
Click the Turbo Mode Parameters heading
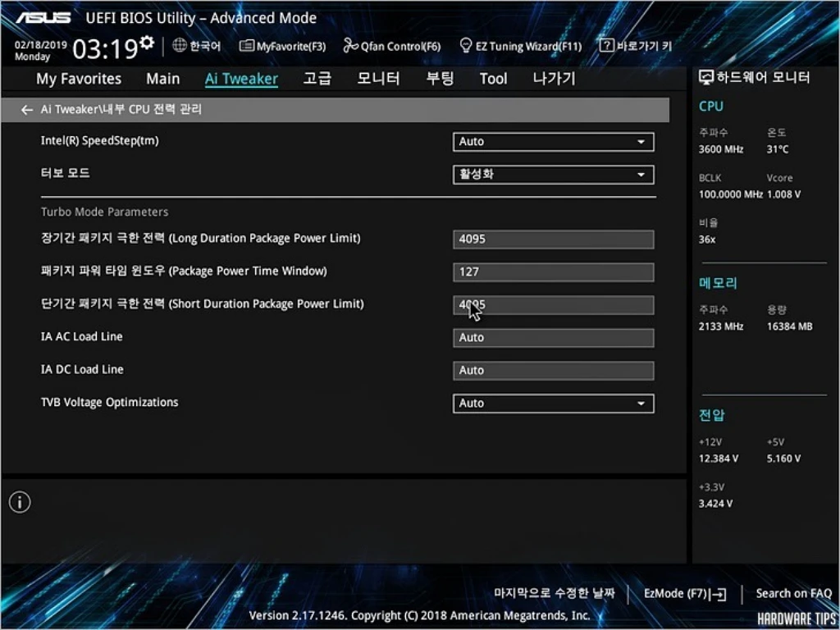tap(104, 212)
